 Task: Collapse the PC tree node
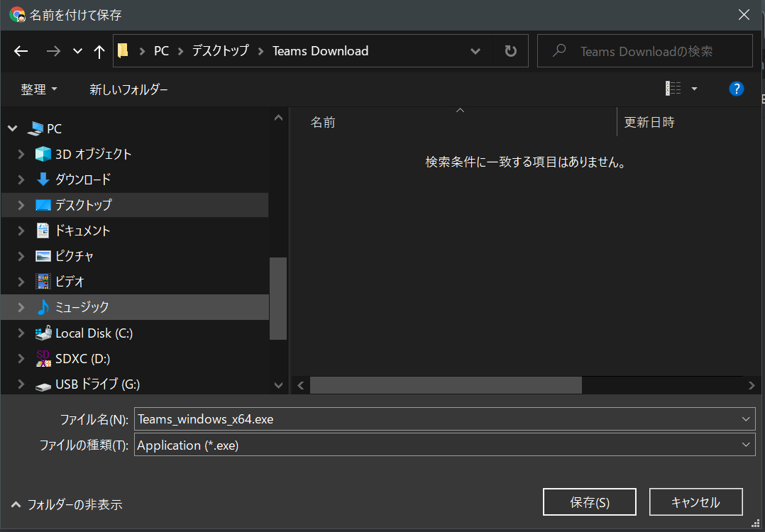[13, 128]
